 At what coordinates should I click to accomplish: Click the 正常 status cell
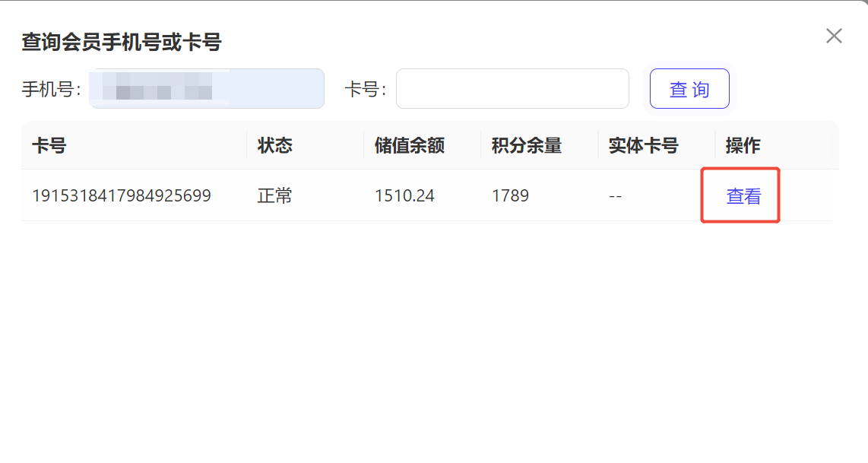point(274,196)
